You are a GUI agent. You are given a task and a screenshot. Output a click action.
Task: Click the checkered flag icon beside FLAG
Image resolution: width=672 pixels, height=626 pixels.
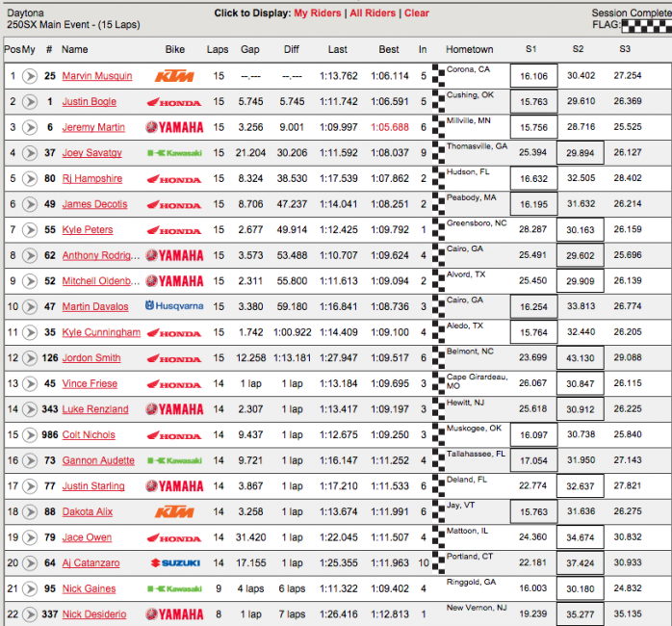[646, 26]
